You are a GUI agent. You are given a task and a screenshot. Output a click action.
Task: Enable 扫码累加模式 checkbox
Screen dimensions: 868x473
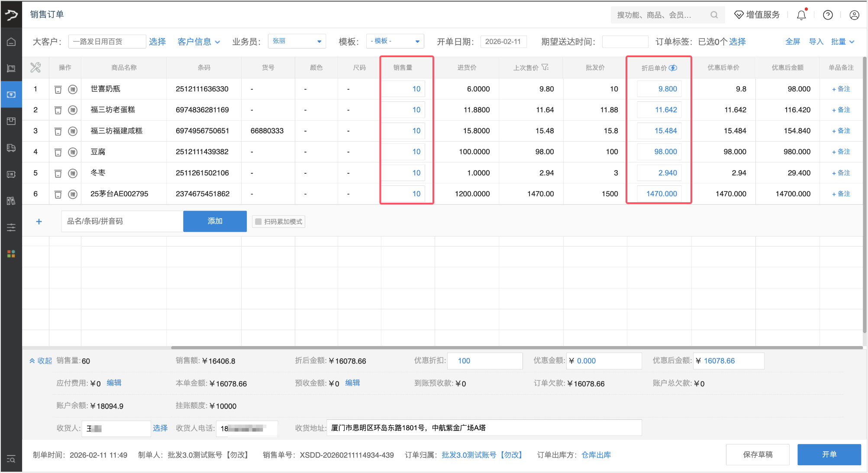[x=258, y=222]
